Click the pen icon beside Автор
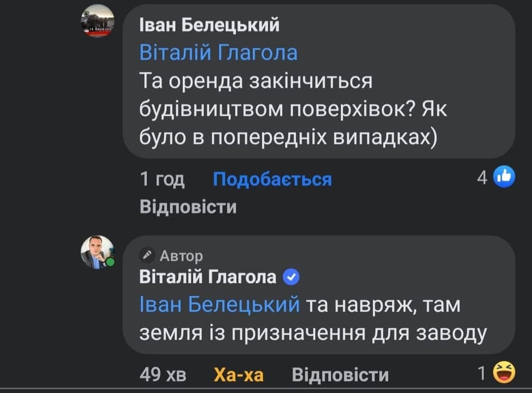 pyautogui.click(x=147, y=256)
